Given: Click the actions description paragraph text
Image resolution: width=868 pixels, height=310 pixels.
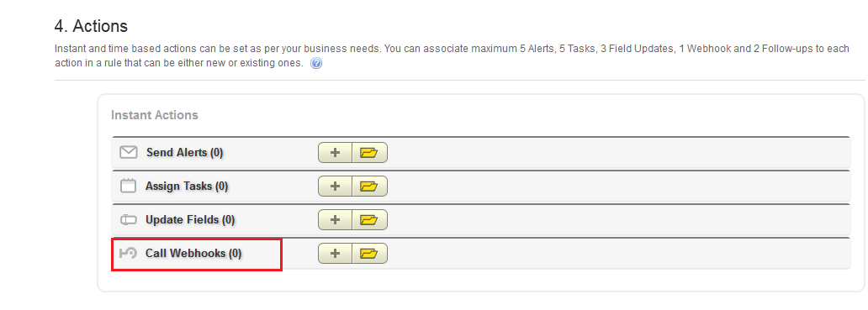Looking at the screenshot, I should pos(452,55).
